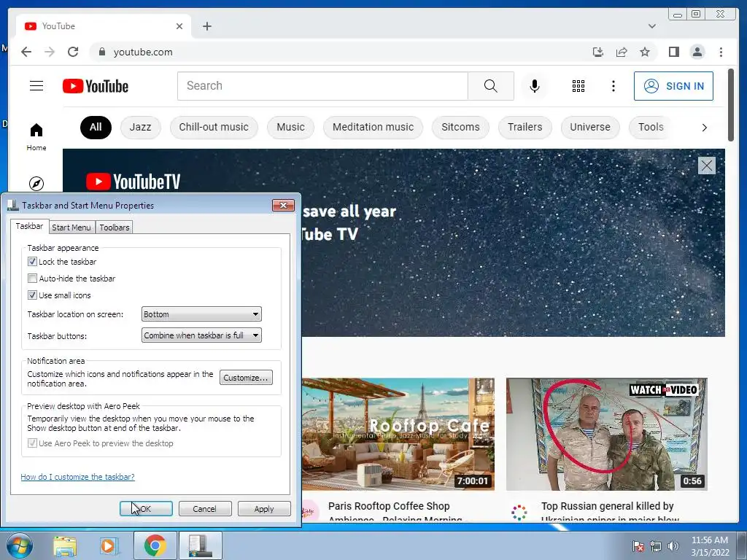The width and height of the screenshot is (747, 560).
Task: Install app icon in address bar
Action: point(598,52)
